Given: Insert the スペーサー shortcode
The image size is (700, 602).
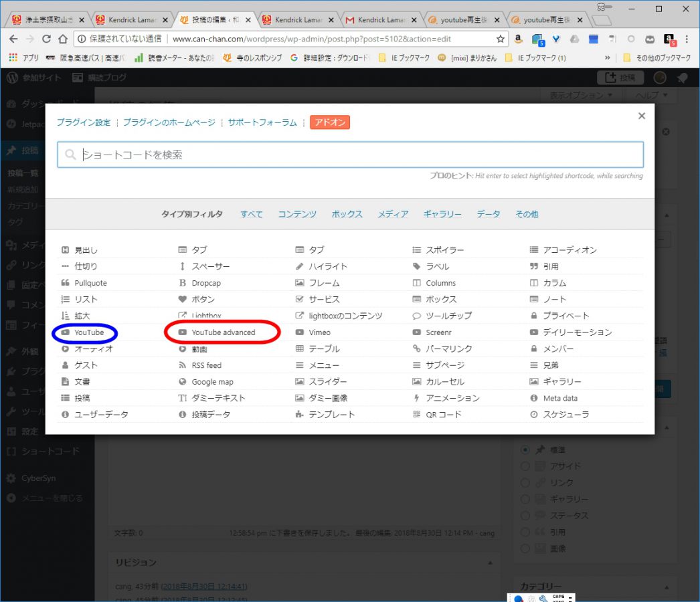Looking at the screenshot, I should click(x=204, y=266).
